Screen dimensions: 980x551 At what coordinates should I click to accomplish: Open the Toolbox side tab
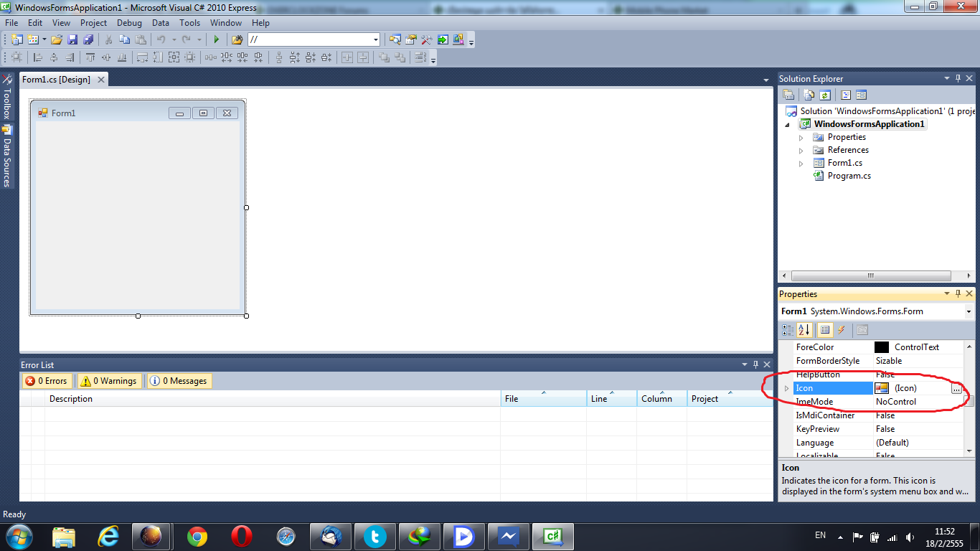pyautogui.click(x=6, y=98)
